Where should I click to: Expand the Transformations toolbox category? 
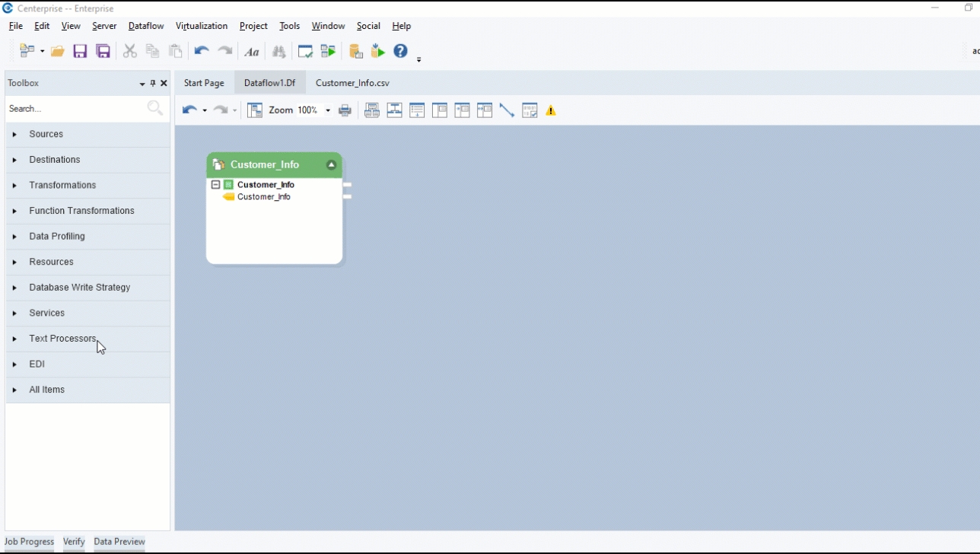[14, 186]
